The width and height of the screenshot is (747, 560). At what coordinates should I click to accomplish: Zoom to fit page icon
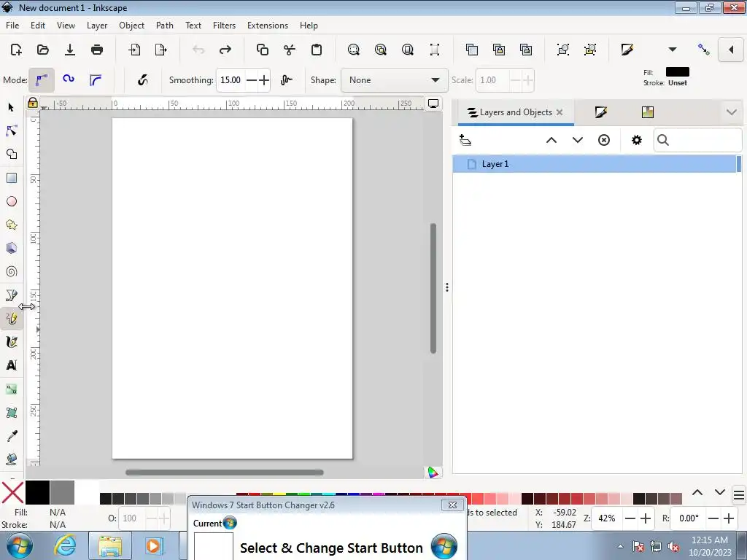coord(407,50)
